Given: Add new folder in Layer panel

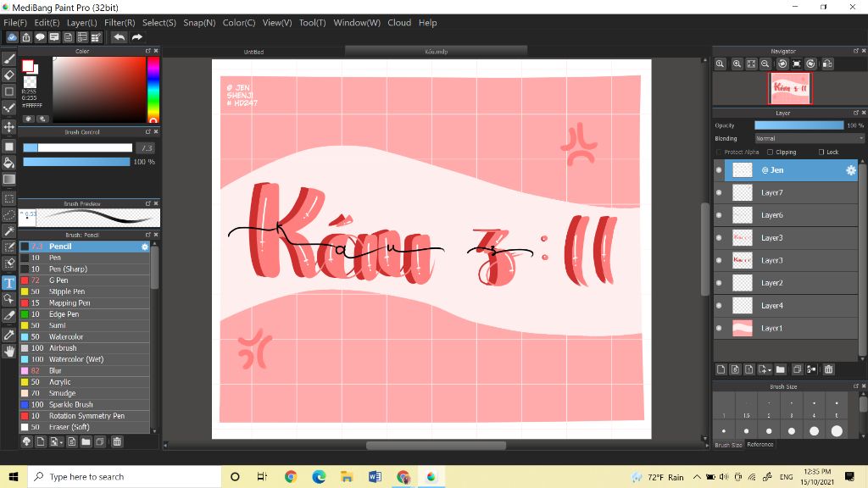Looking at the screenshot, I should click(780, 369).
